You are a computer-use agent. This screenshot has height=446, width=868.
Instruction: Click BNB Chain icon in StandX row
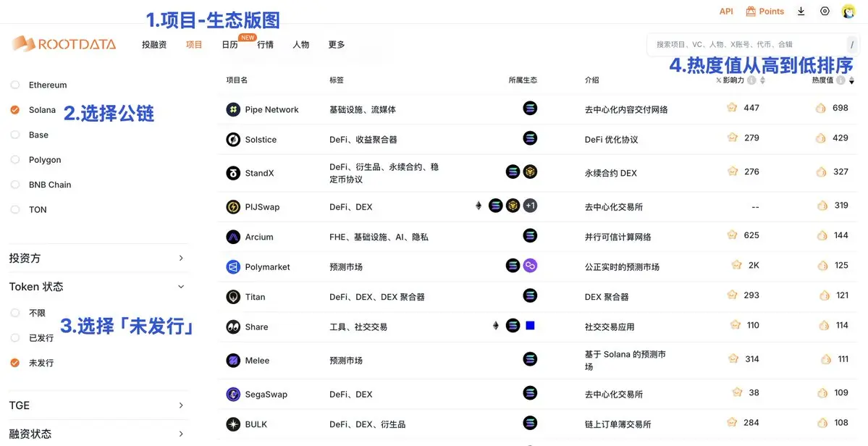530,172
